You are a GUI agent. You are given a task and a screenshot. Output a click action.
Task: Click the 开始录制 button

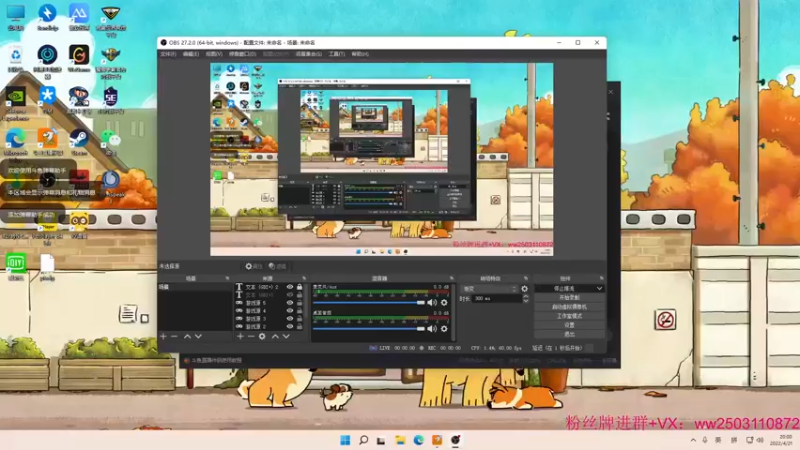pos(569,297)
